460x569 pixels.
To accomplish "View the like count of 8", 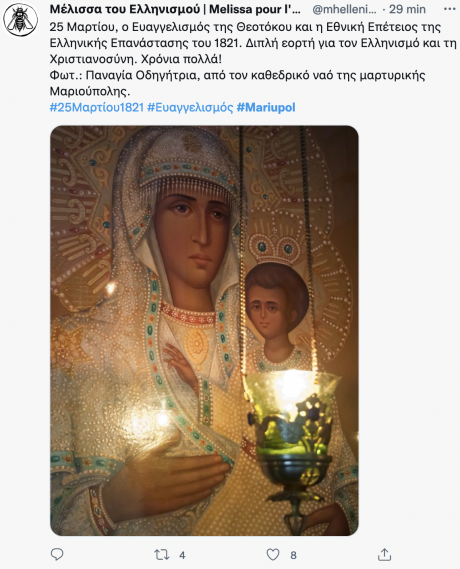I will click(x=293, y=555).
